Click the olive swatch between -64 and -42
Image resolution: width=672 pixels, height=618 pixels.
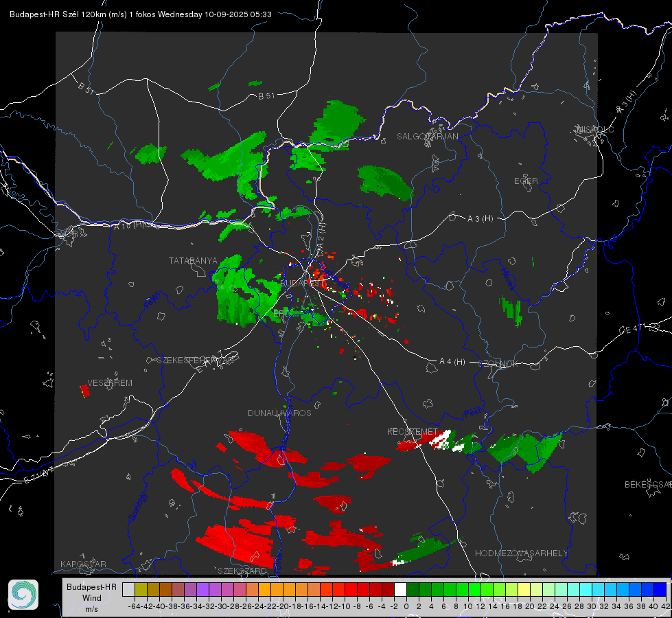click(141, 589)
